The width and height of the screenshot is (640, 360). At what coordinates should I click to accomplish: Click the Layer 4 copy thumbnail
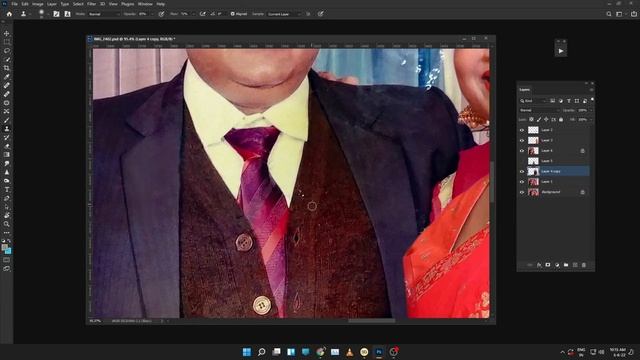(x=533, y=171)
